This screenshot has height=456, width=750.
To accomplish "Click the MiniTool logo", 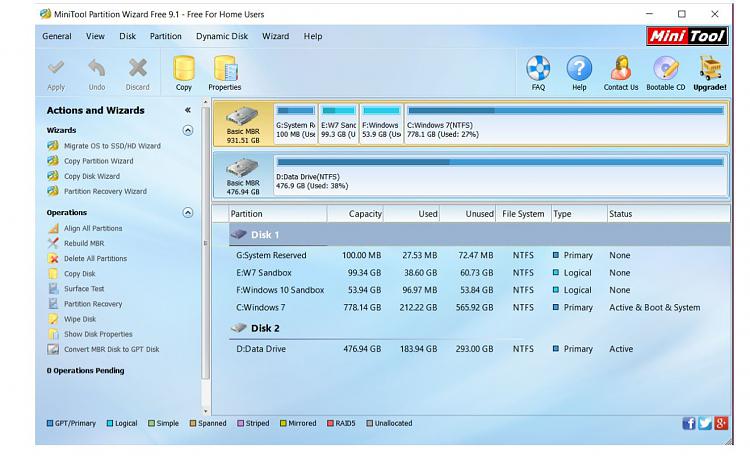I will click(687, 36).
